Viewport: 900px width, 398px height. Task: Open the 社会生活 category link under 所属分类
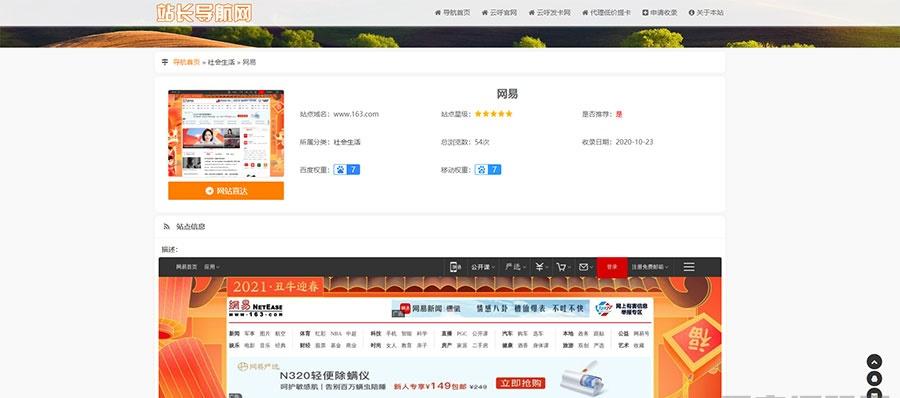pos(347,142)
